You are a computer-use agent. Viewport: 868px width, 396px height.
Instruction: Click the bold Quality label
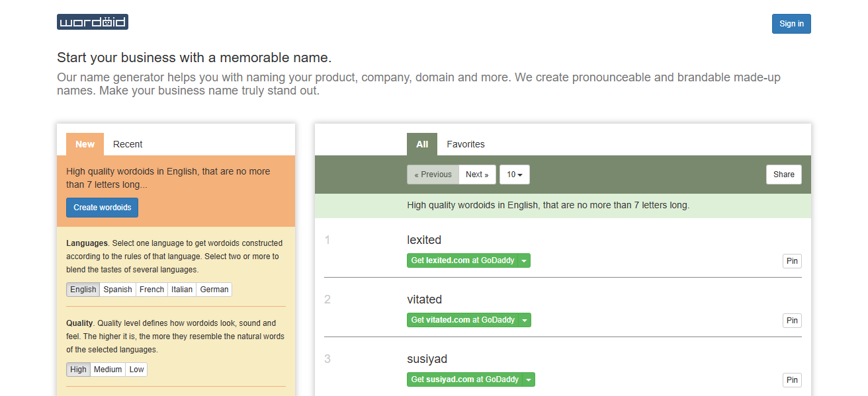pyautogui.click(x=79, y=323)
